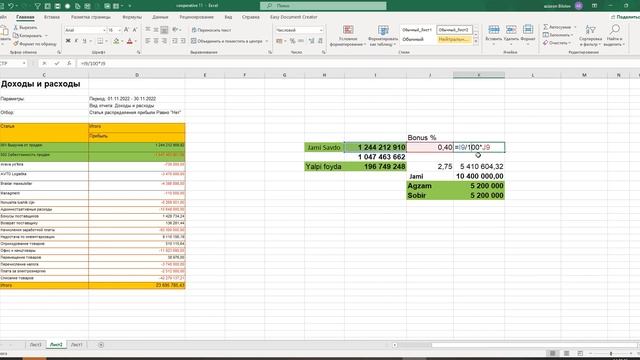This screenshot has width=640, height=360.
Task: Click the percent style icon
Action: click(x=292, y=41)
